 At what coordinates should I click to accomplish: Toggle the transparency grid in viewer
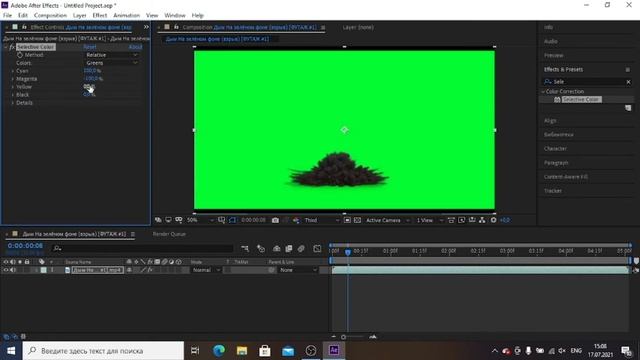coord(358,220)
